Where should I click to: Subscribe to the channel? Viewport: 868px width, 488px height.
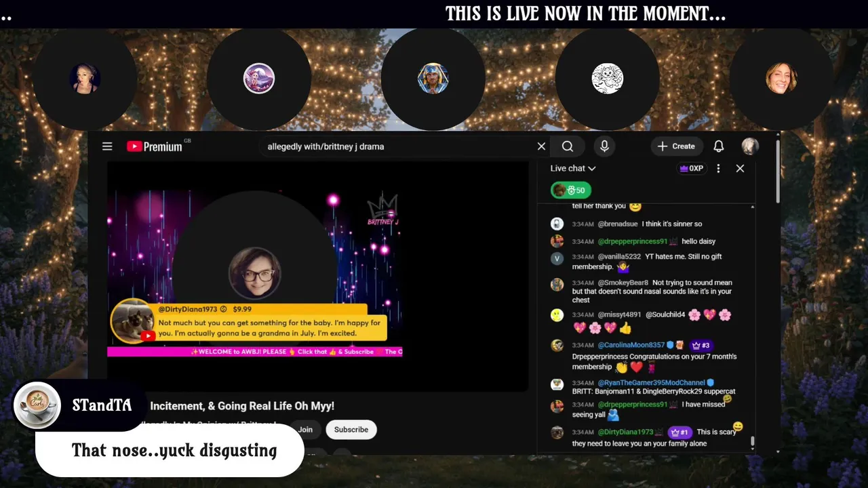(351, 430)
